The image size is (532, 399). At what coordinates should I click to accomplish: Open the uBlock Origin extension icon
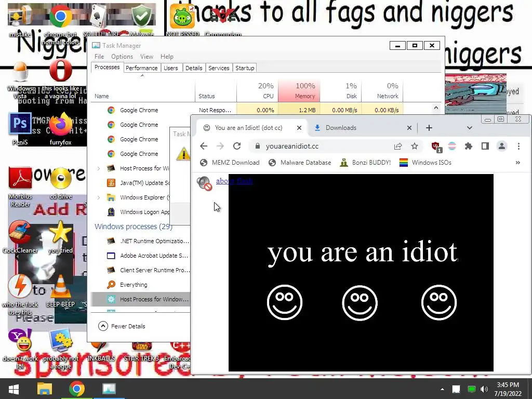436,147
